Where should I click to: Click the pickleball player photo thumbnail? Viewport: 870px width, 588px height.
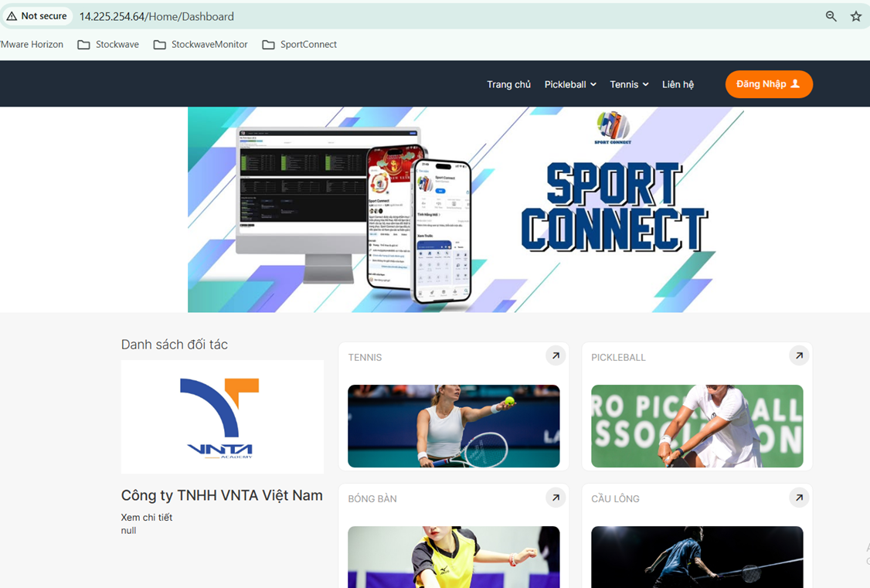[x=697, y=426]
